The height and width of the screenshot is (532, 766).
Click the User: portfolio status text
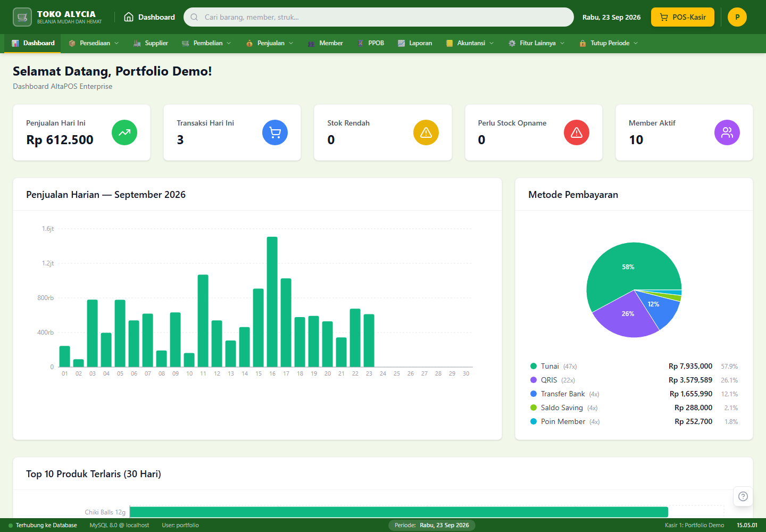180,525
